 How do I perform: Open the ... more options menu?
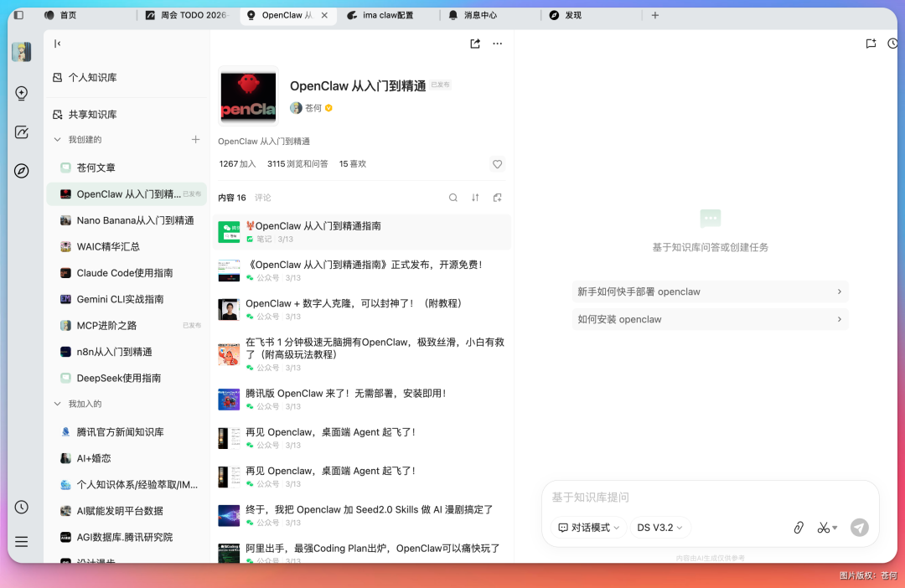coord(498,43)
